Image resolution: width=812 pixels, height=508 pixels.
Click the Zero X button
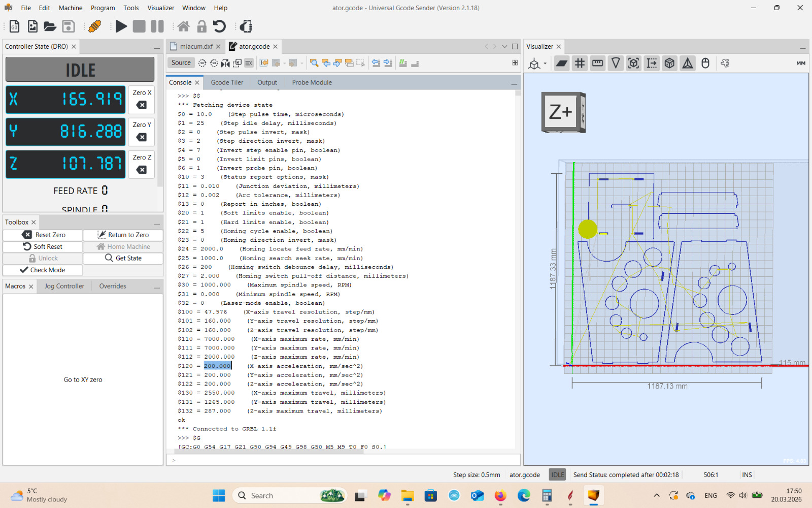pos(142,100)
